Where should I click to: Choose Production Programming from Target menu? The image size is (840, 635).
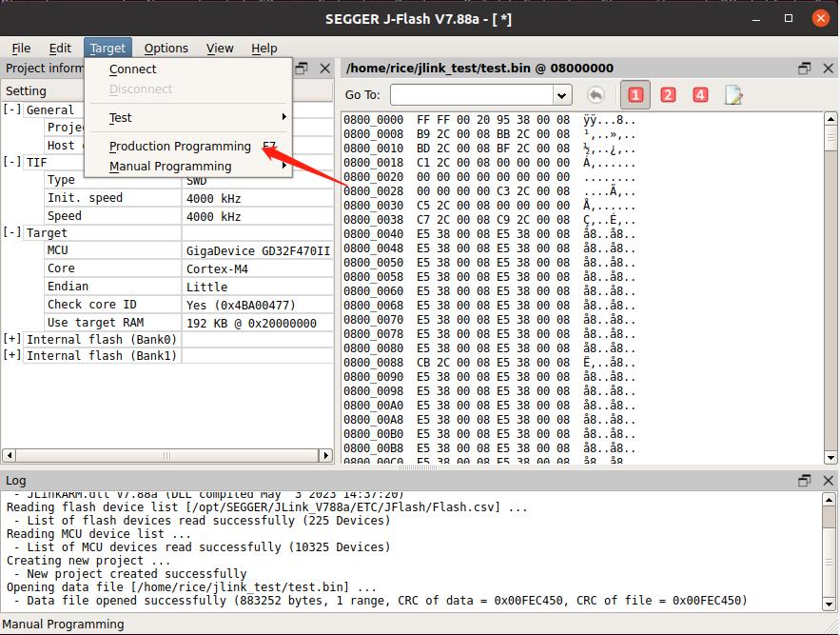(188, 147)
